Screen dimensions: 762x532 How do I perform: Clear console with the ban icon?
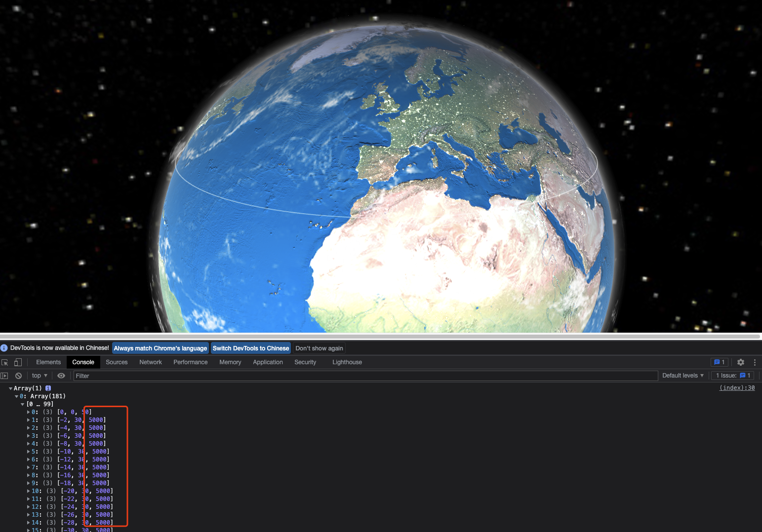click(x=18, y=376)
